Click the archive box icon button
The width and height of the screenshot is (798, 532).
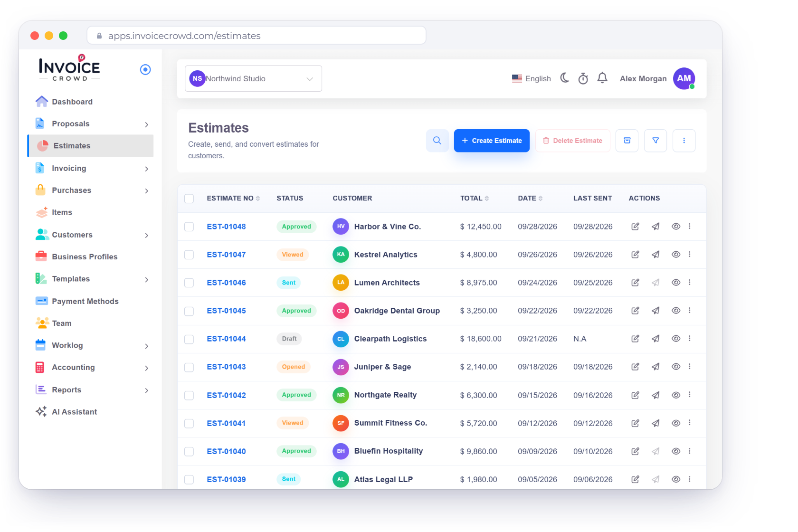click(x=627, y=141)
